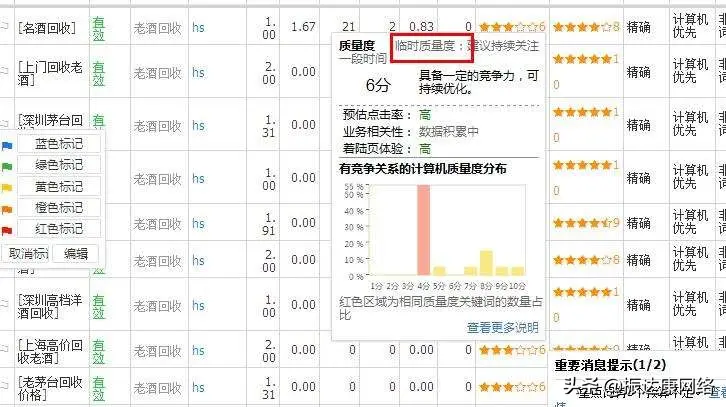The image size is (726, 407).
Task: Click the tall red 4分 bar in the chart
Action: pos(423,230)
